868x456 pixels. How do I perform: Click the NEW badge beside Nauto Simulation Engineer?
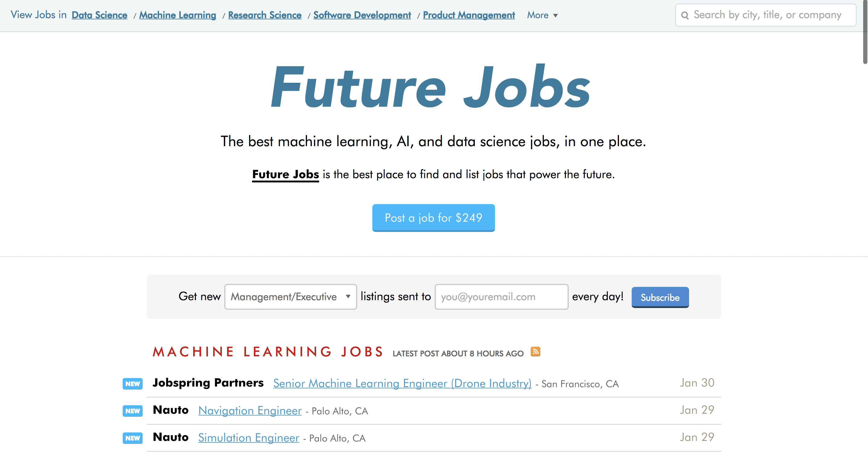pos(132,438)
